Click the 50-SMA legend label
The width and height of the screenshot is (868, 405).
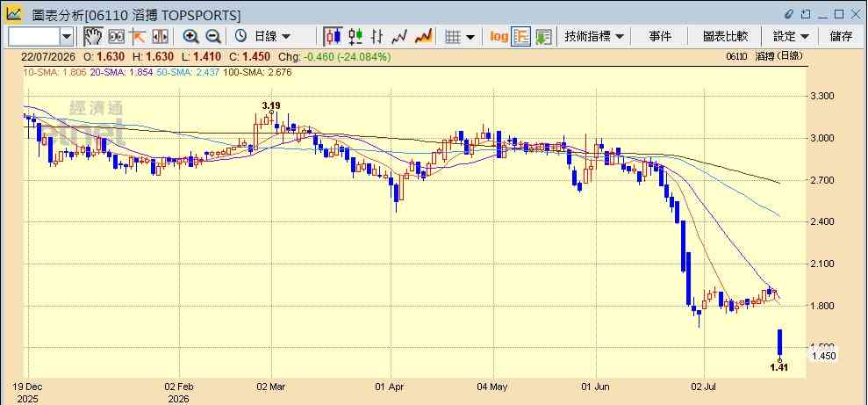point(188,72)
